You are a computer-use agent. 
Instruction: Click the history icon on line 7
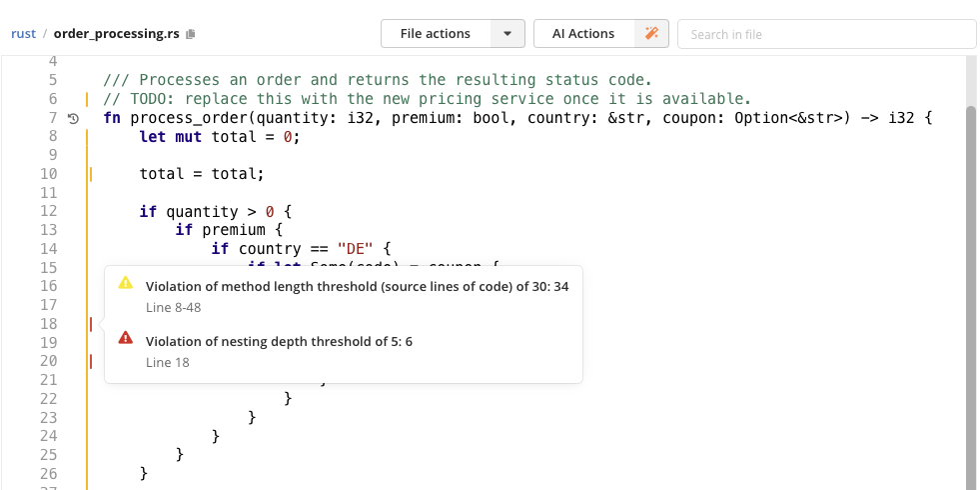tap(73, 118)
